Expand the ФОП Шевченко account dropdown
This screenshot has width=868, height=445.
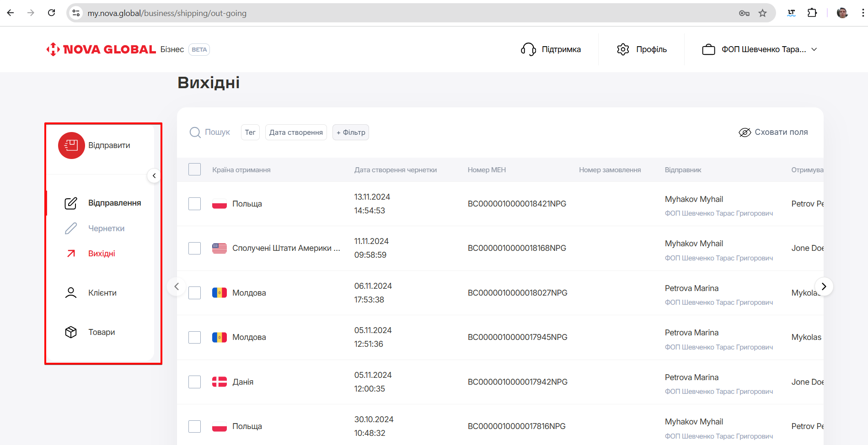[760, 49]
